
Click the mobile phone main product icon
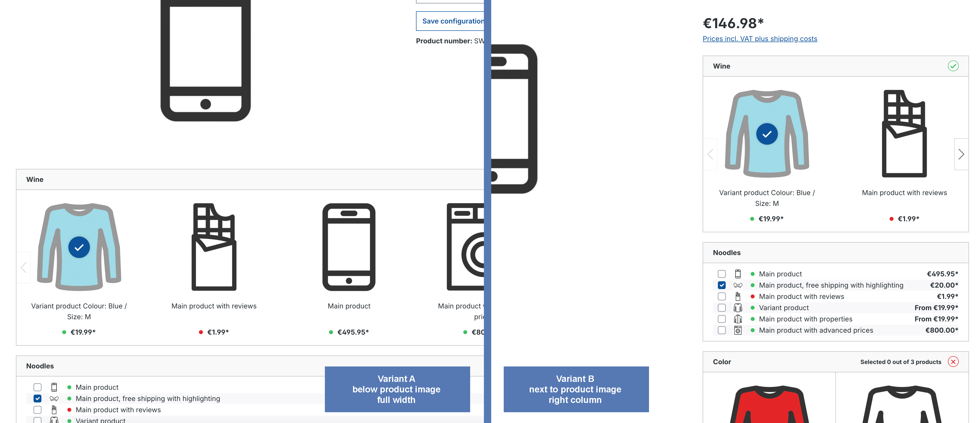(349, 247)
